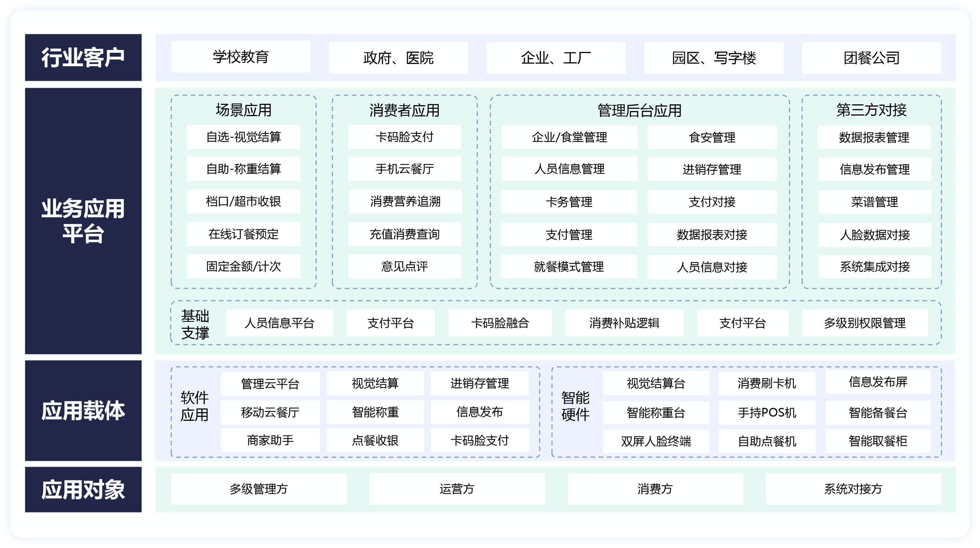Click the 应用对象 header block
Viewport: 980px width, 548px height.
[x=83, y=489]
